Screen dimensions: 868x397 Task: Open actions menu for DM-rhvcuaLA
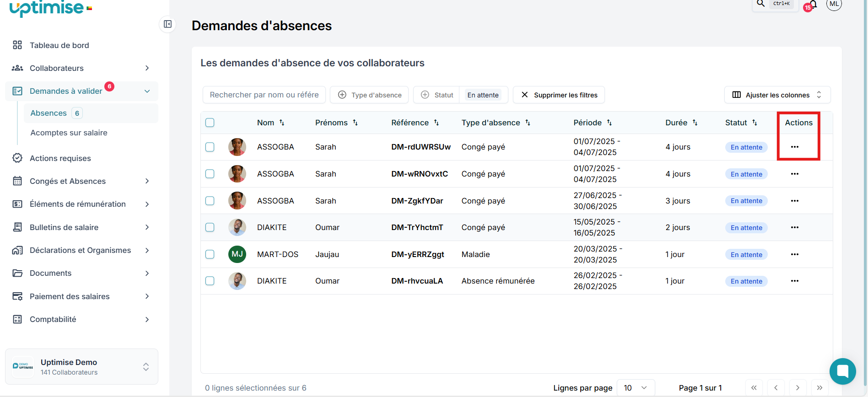point(795,281)
